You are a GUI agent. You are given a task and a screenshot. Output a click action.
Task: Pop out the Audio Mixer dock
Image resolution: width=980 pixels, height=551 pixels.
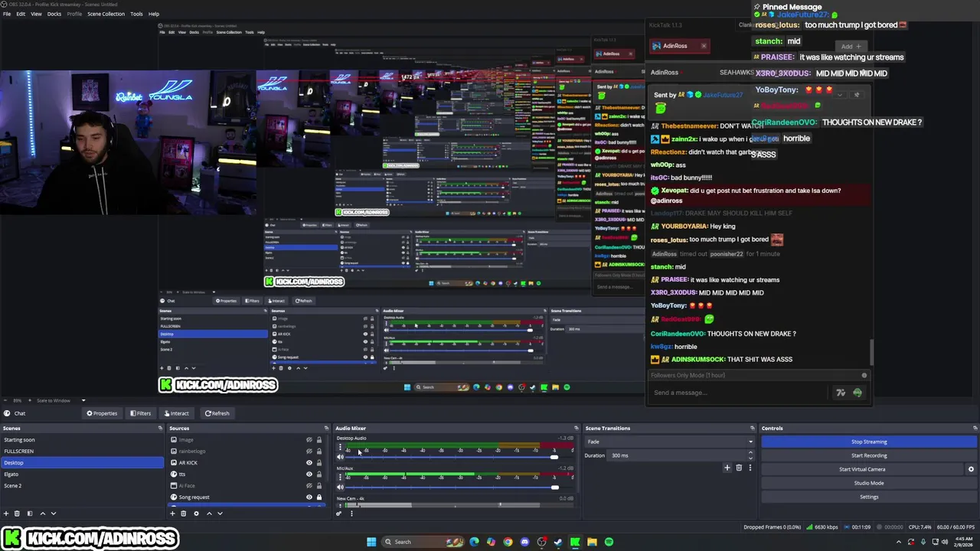[x=577, y=428]
